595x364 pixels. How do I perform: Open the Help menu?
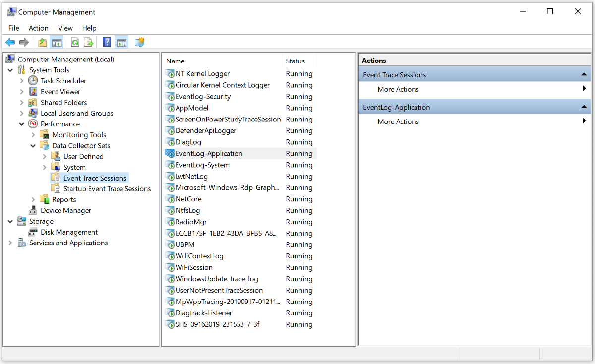[89, 28]
